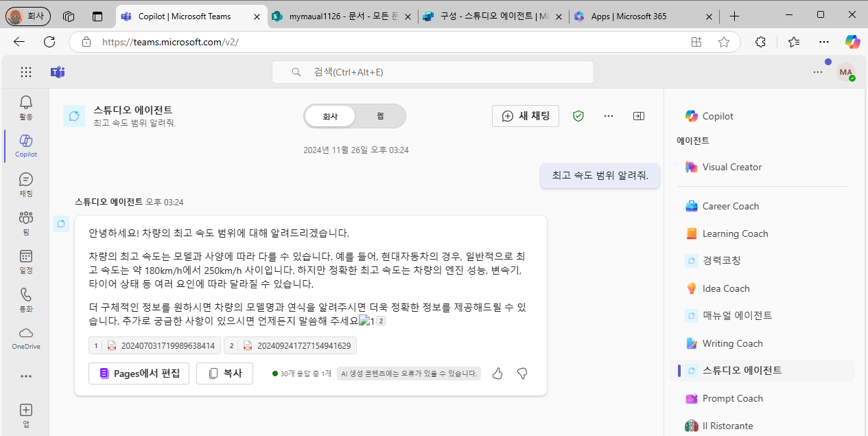The height and width of the screenshot is (436, 868).
Task: Open more chat options ellipsis beside shield
Action: tap(609, 116)
